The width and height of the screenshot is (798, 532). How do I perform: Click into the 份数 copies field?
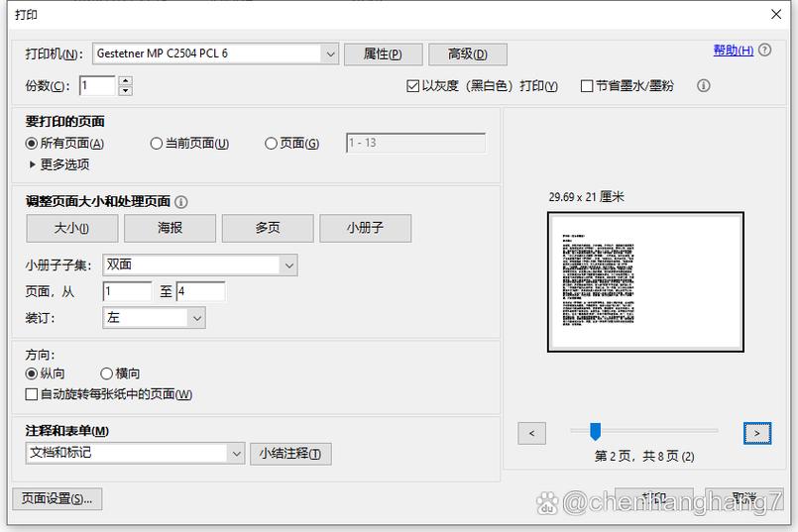(98, 85)
